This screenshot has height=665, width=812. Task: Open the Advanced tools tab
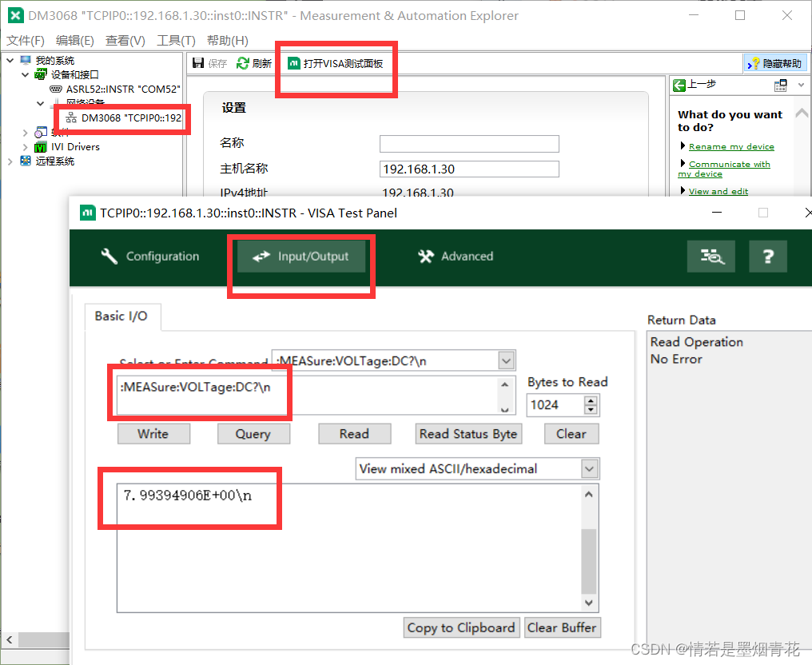pos(456,256)
